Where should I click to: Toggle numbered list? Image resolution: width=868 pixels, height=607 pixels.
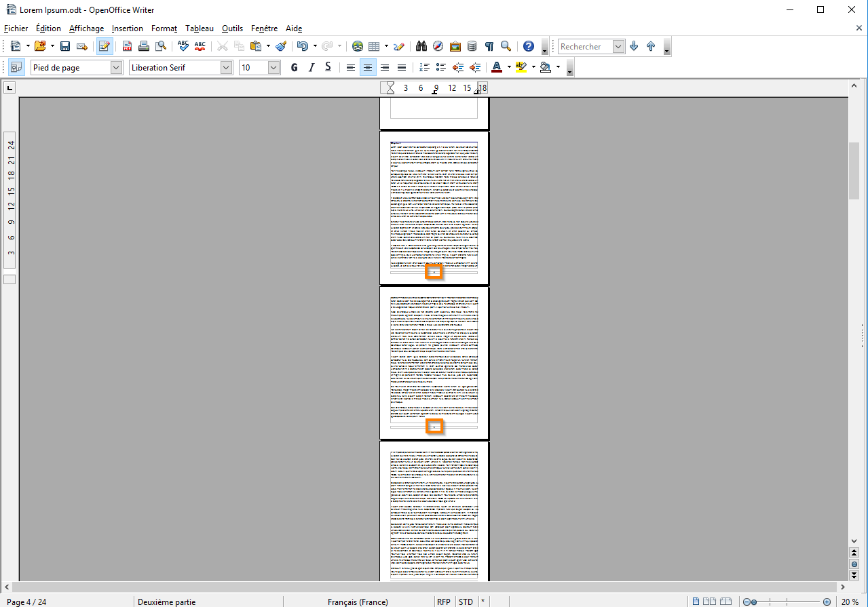click(x=424, y=67)
